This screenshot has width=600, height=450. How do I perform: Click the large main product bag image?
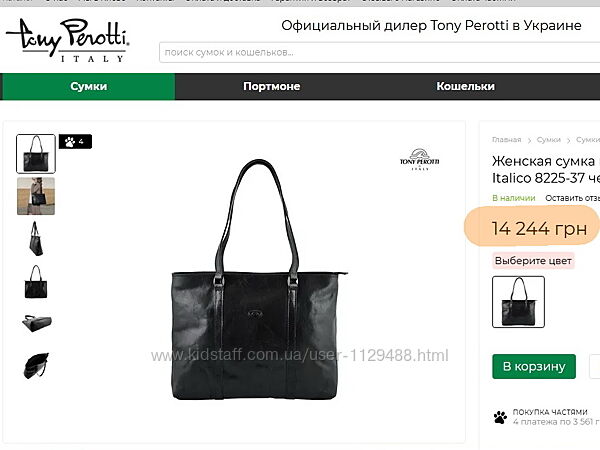[x=259, y=279]
